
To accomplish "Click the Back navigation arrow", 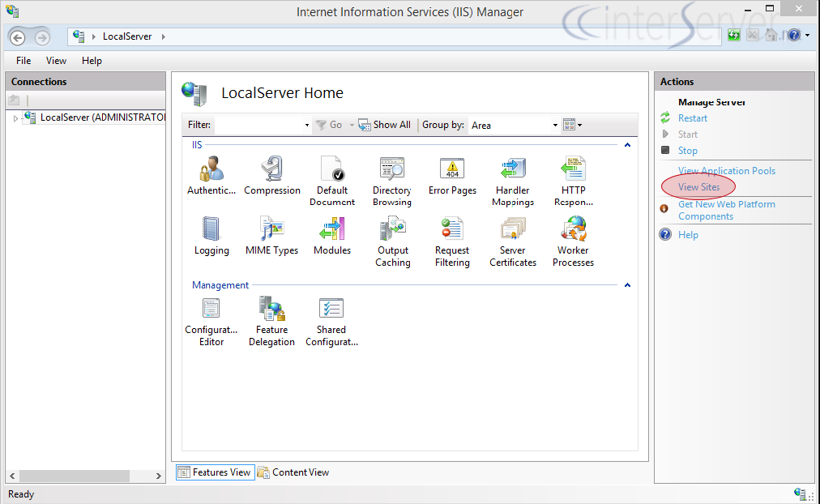I will tap(17, 37).
